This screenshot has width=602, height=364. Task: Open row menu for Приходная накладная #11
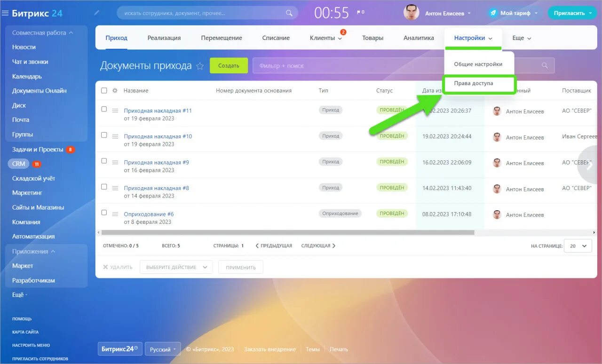tap(115, 110)
